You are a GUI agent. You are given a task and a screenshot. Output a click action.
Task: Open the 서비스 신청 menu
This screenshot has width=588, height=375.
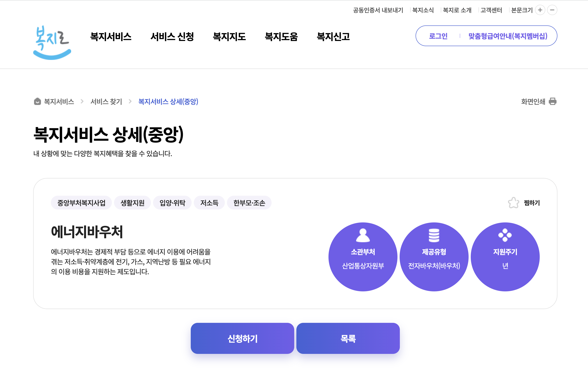(172, 37)
